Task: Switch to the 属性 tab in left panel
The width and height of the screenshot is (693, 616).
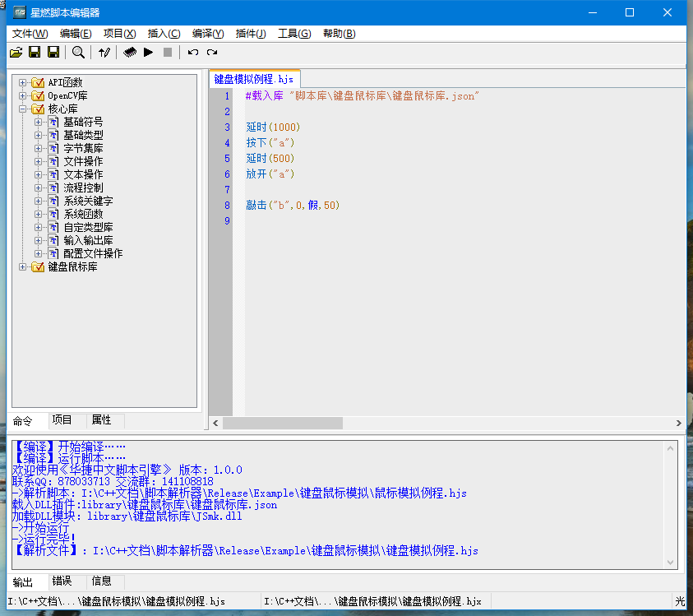Action: tap(102, 419)
